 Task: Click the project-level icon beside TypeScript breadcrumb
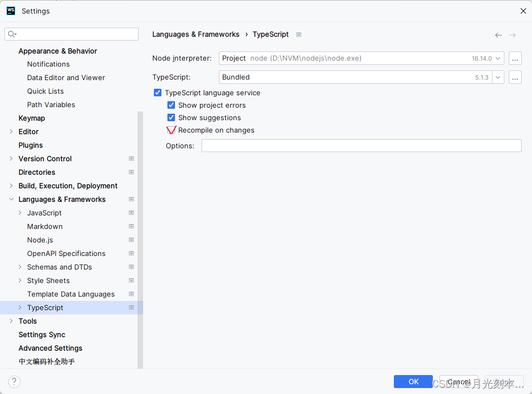point(299,35)
